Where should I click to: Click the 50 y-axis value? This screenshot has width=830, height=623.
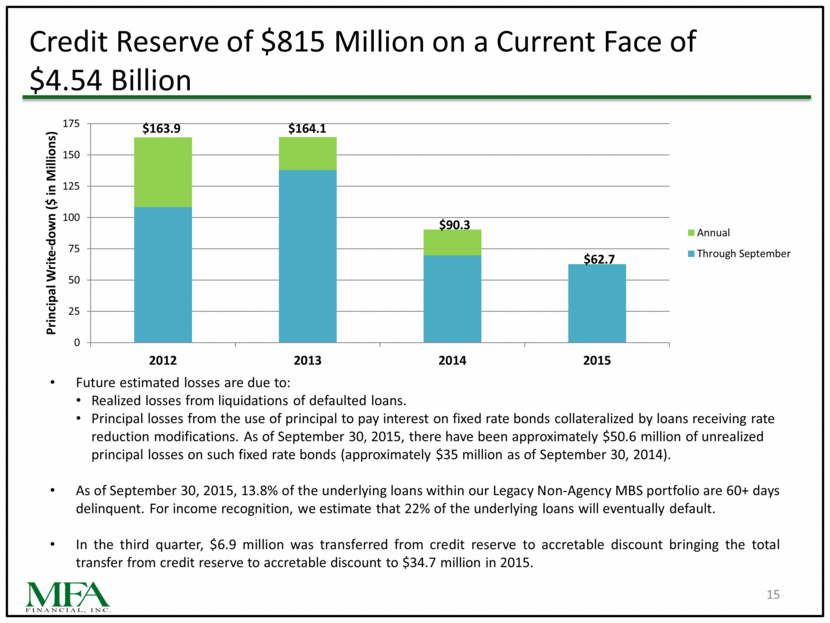point(74,280)
